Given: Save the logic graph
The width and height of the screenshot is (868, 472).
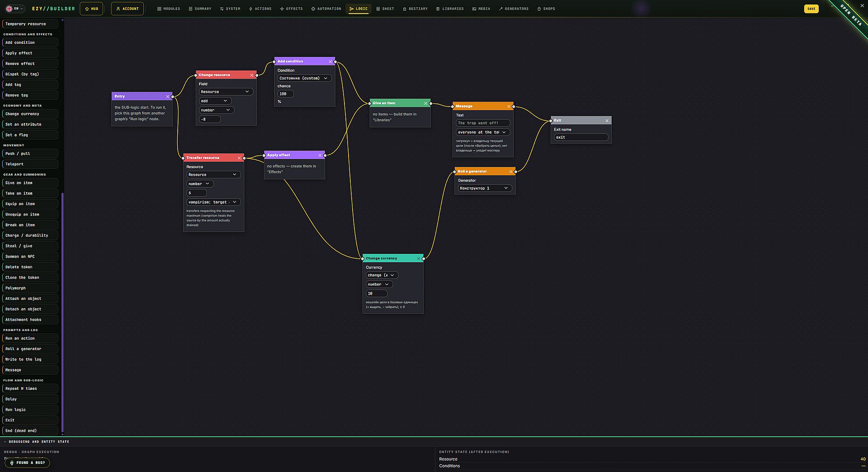Looking at the screenshot, I should [811, 9].
